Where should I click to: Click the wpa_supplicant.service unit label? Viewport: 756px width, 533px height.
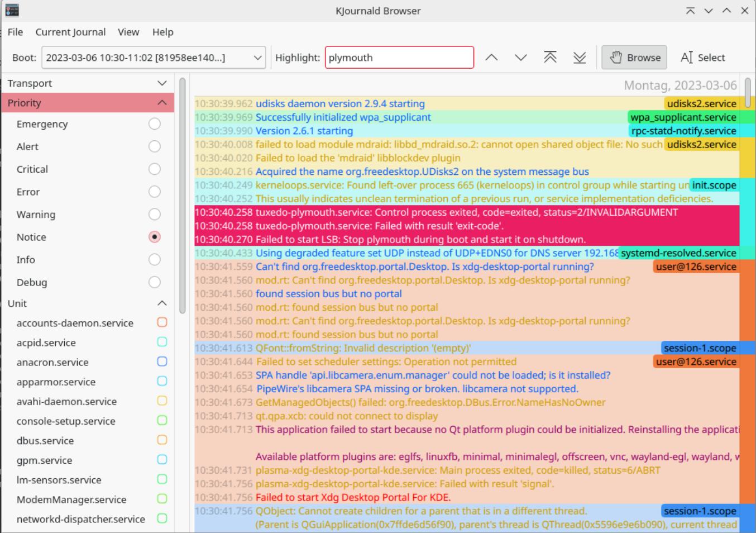683,117
